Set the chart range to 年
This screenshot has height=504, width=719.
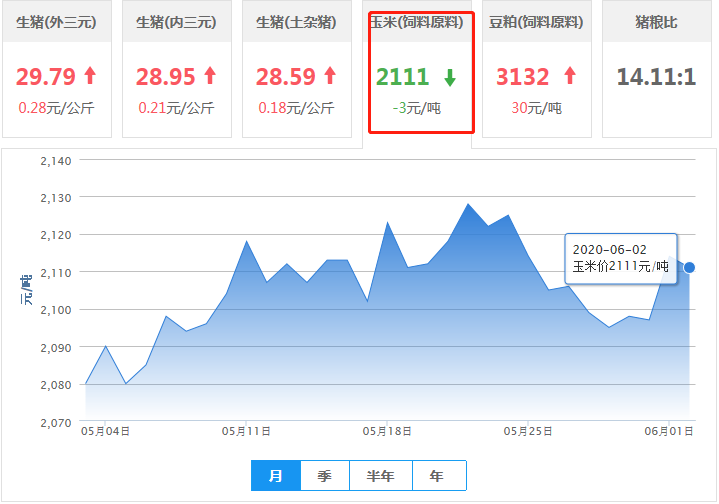pyautogui.click(x=437, y=476)
